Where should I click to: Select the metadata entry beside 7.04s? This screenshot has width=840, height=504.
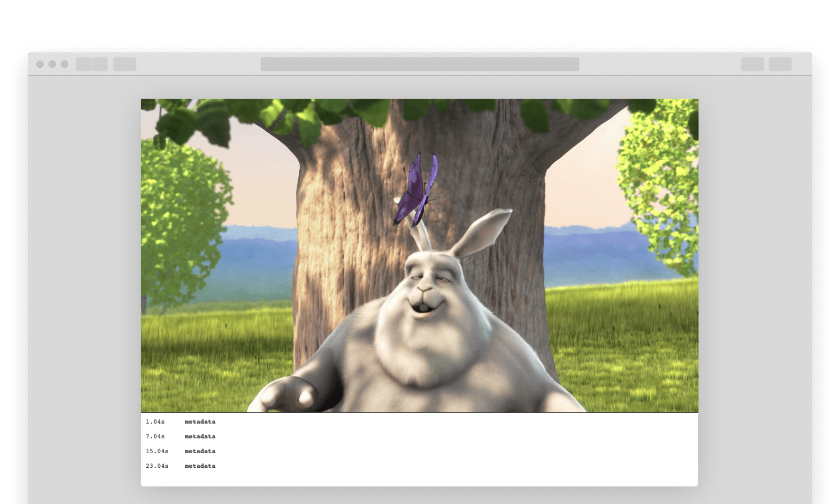pyautogui.click(x=200, y=436)
